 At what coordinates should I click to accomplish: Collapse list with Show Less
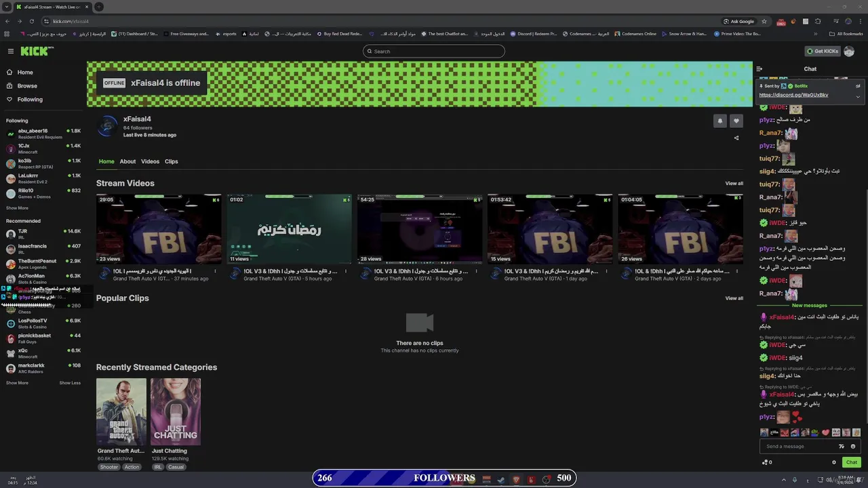(70, 383)
